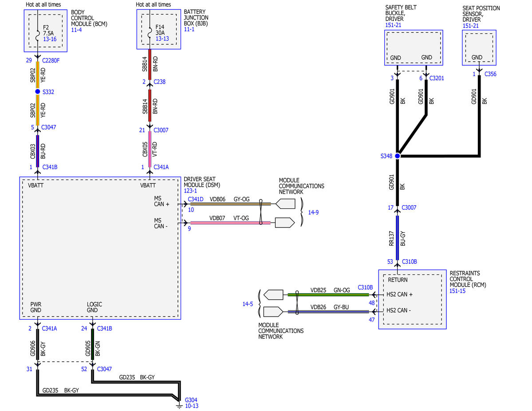532x411 pixels.
Task: Click the blue S348 splice dot
Action: (x=397, y=156)
